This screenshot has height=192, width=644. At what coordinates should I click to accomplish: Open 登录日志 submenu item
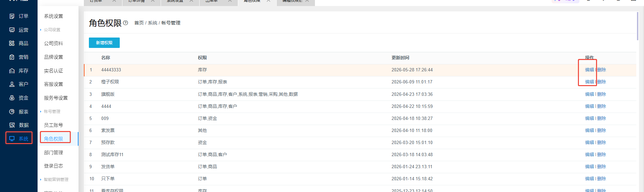pos(53,166)
